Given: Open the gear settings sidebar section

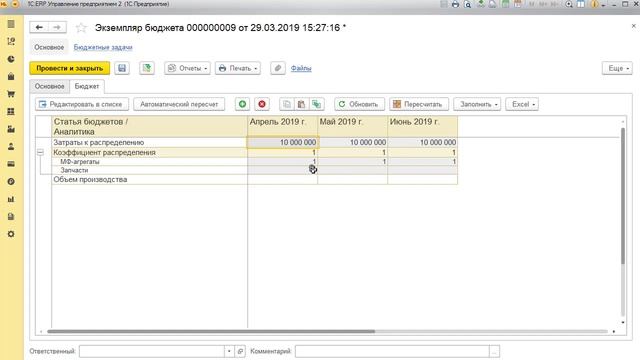Looking at the screenshot, I should 11,234.
